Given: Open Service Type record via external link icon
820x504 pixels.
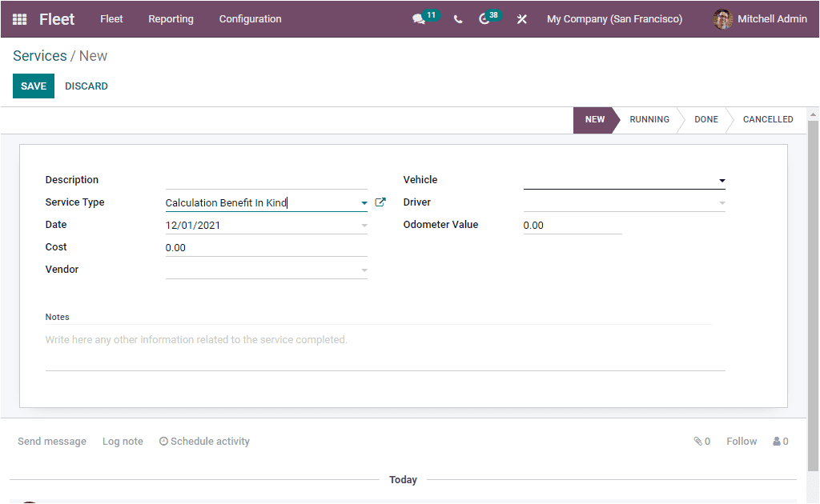Looking at the screenshot, I should click(380, 202).
